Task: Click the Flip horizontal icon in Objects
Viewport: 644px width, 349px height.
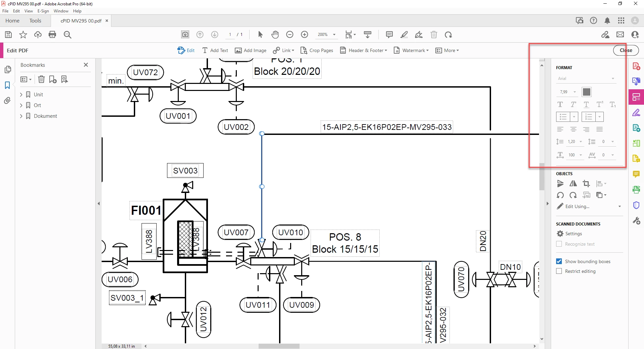Action: [573, 184]
